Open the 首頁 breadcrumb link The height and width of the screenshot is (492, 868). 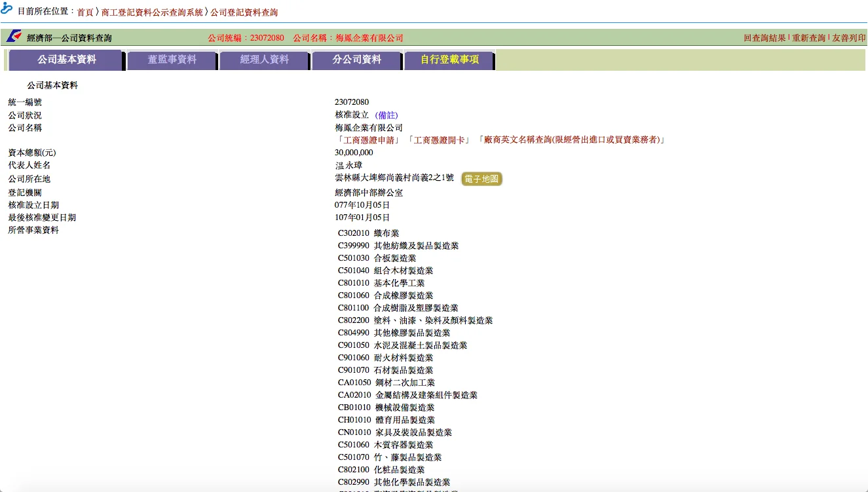(x=85, y=12)
